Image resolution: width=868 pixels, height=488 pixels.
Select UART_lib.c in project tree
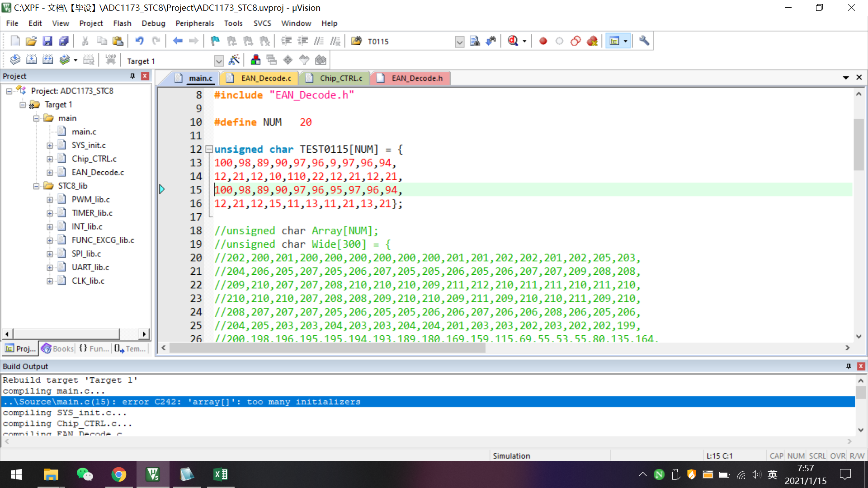click(90, 267)
